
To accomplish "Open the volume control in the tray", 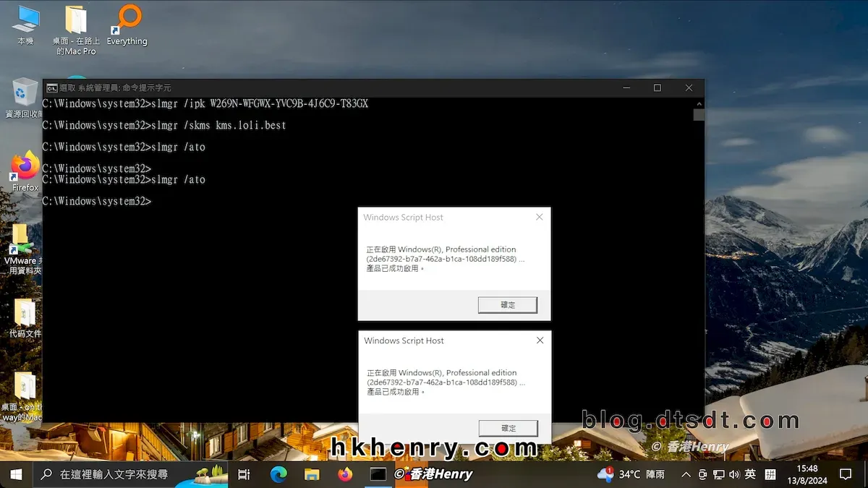I will tap(733, 474).
